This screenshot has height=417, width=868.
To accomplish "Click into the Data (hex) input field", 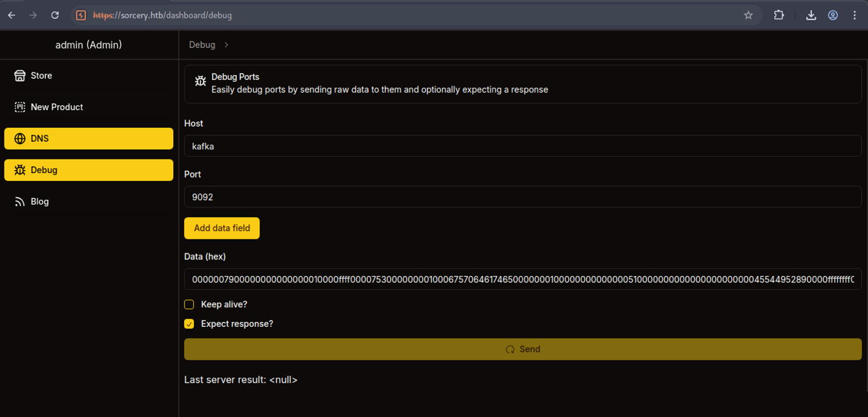I will pos(522,279).
